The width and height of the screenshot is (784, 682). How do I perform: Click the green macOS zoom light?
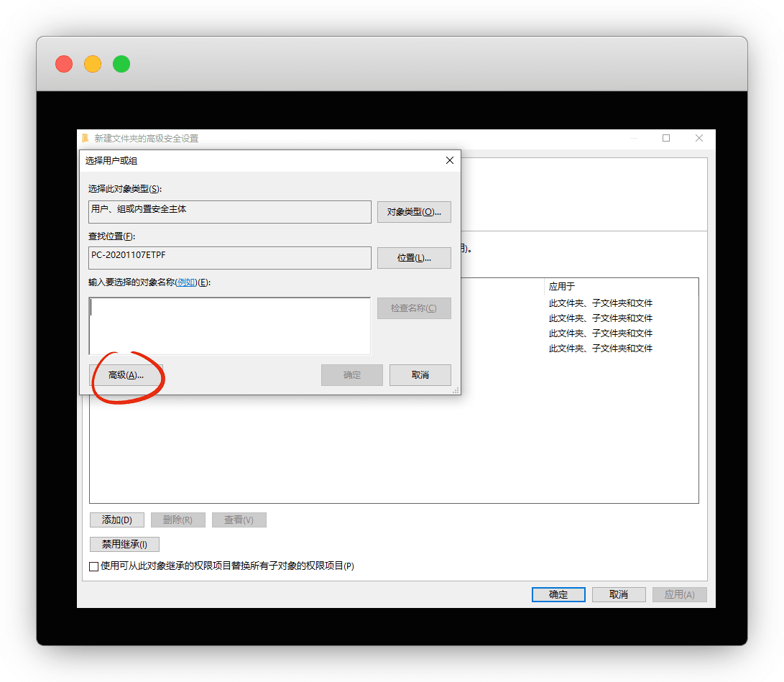point(121,64)
